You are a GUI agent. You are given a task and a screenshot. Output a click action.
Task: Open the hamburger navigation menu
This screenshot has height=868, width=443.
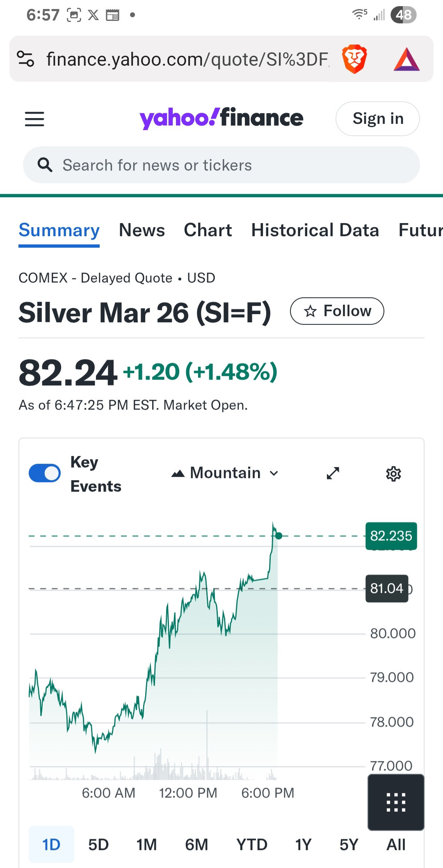click(x=34, y=119)
